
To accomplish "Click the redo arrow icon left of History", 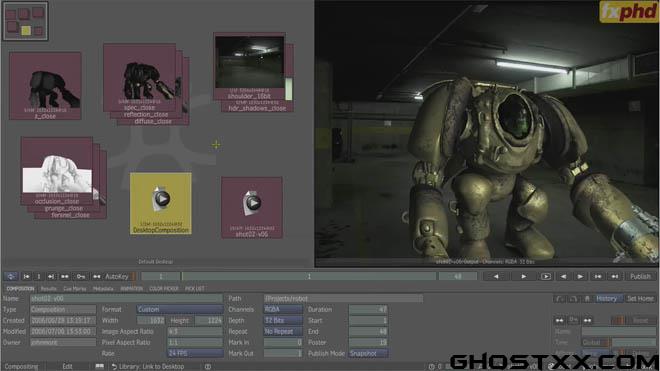I will tap(573, 299).
